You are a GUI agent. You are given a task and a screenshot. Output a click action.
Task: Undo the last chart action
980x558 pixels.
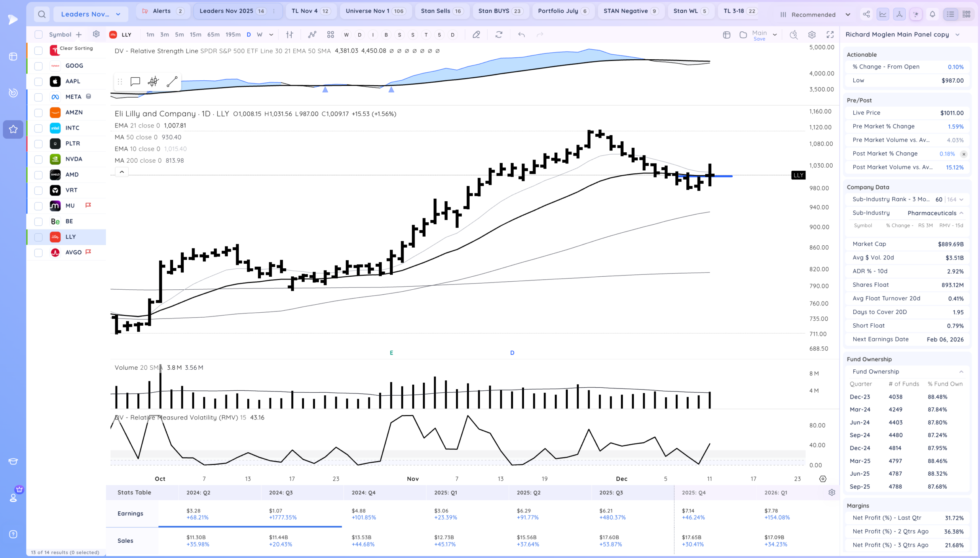click(521, 35)
